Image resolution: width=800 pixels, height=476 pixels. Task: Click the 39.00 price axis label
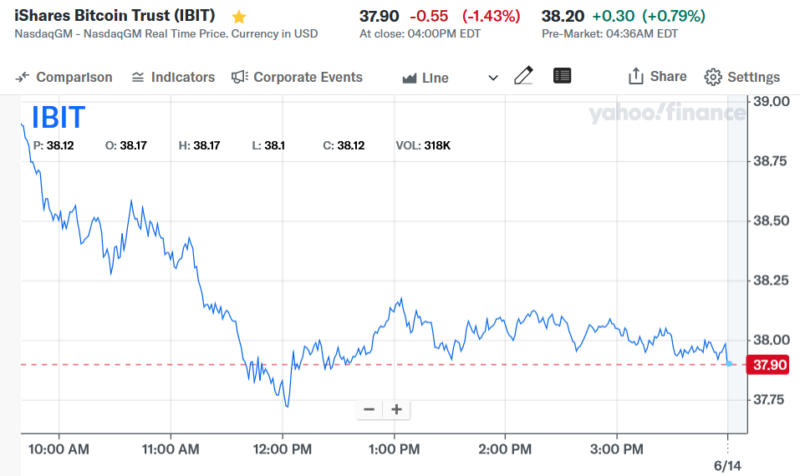click(x=770, y=102)
